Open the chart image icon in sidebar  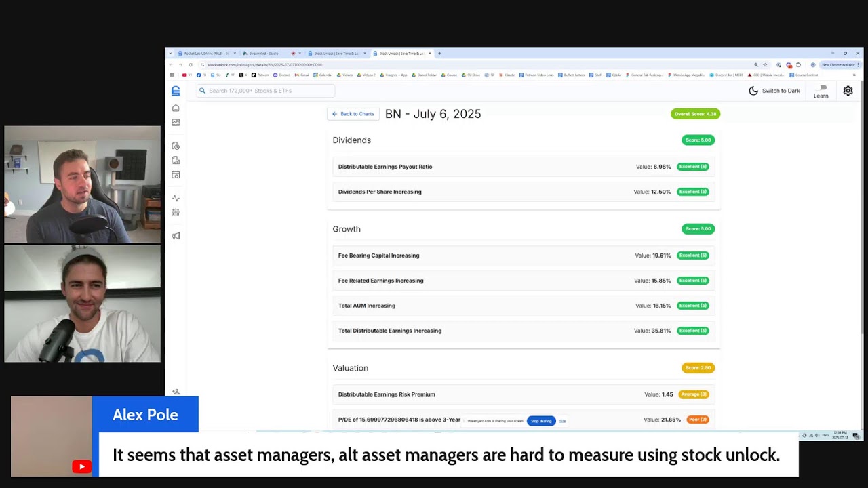[x=176, y=123]
